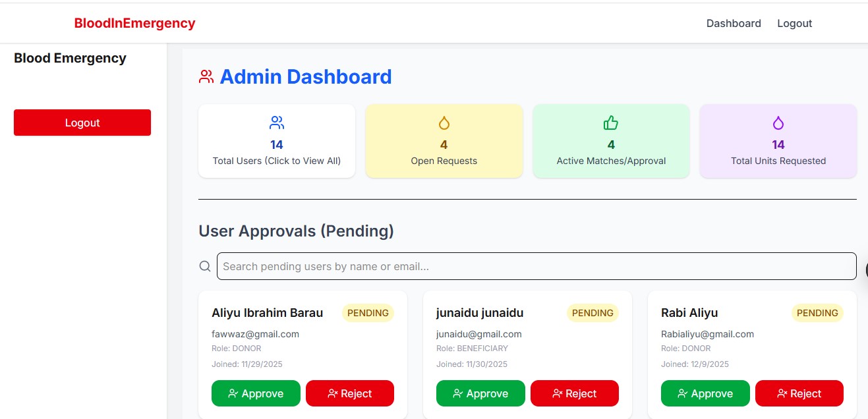Reject Aliyu Ibrahim Barau
Screen dimensions: 868x419
[x=350, y=393]
